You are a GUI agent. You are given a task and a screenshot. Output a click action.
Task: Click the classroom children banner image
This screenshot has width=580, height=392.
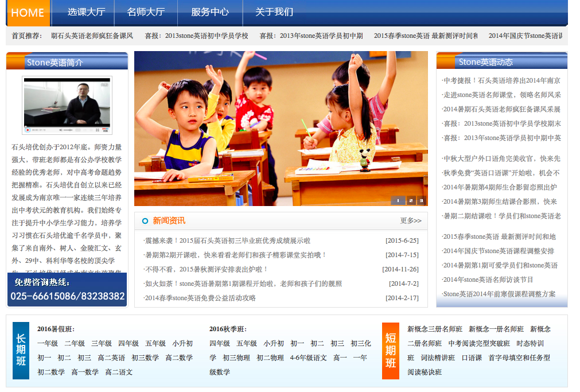pos(281,126)
